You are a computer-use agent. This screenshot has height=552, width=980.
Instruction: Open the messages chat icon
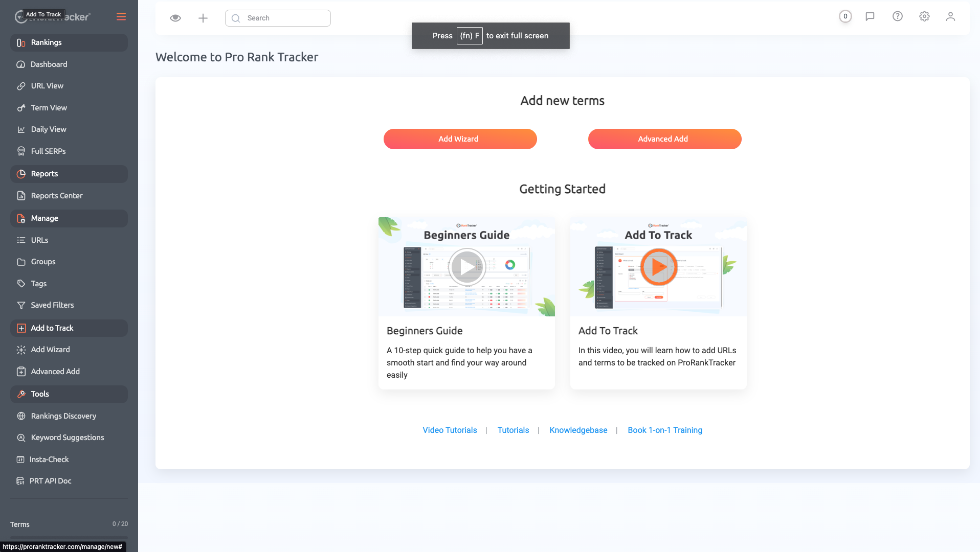870,16
